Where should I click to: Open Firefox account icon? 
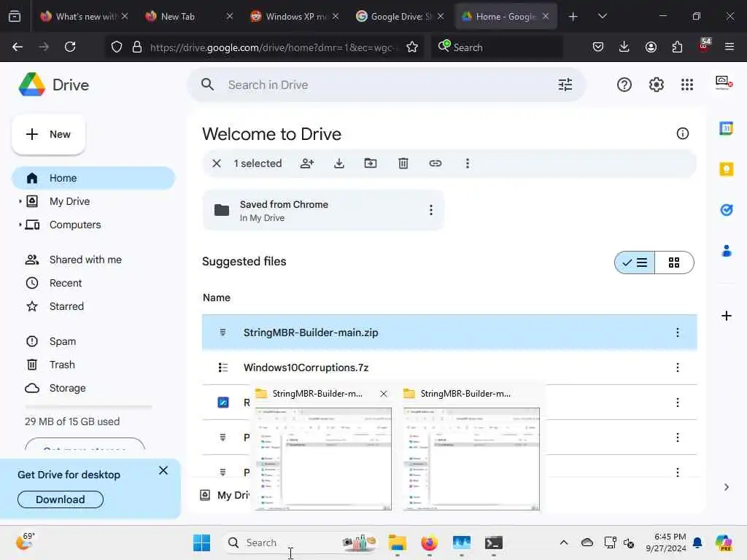coord(651,47)
